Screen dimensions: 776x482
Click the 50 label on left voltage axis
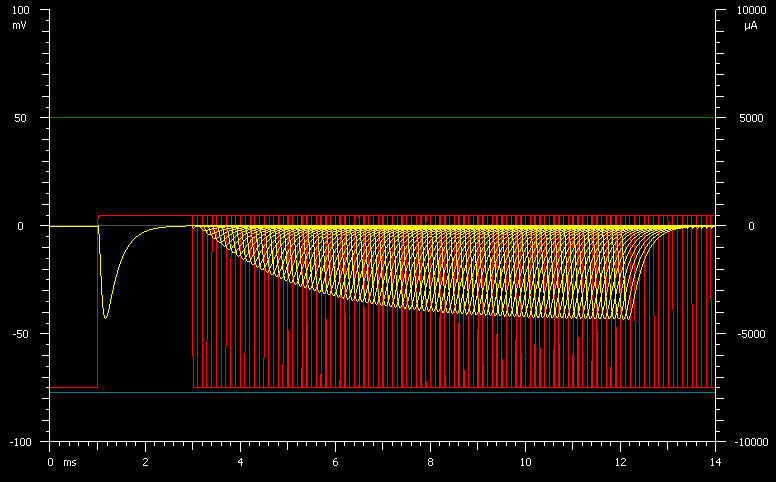20,118
